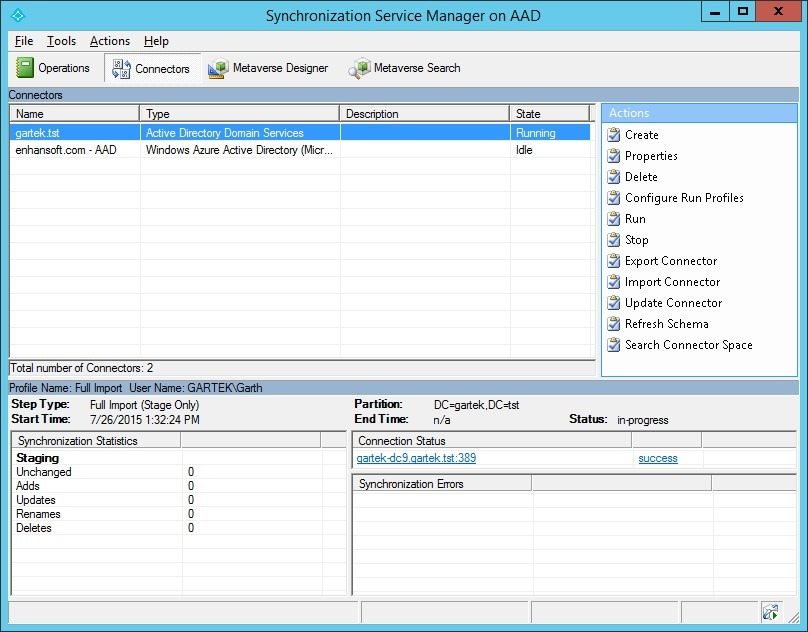Viewport: 808px width, 632px height.
Task: Click the Renames statistics row
Action: [x=179, y=514]
